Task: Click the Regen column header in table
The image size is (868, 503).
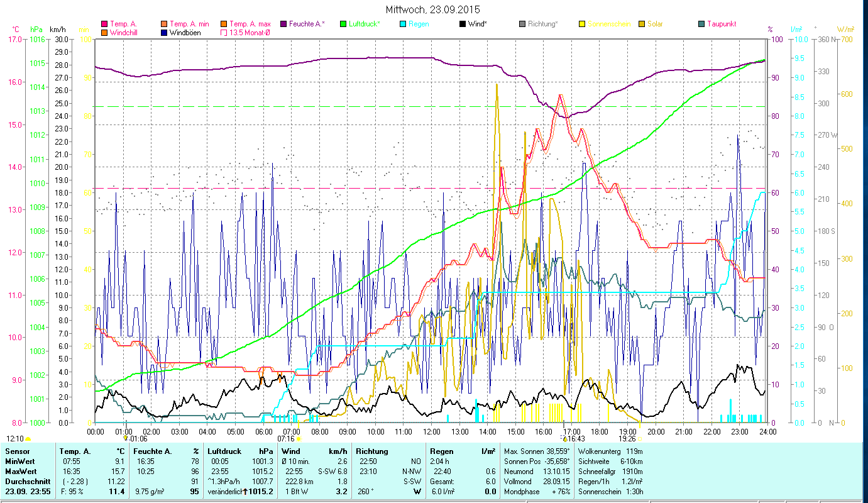Action: click(442, 451)
